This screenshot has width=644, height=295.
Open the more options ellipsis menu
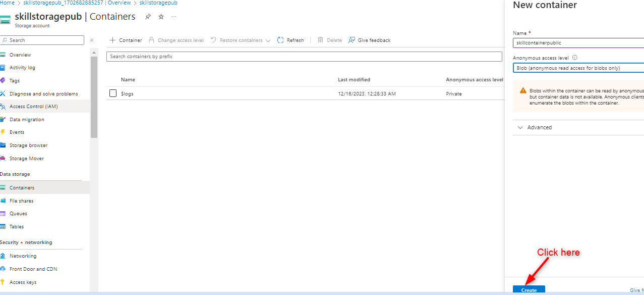[x=174, y=17]
